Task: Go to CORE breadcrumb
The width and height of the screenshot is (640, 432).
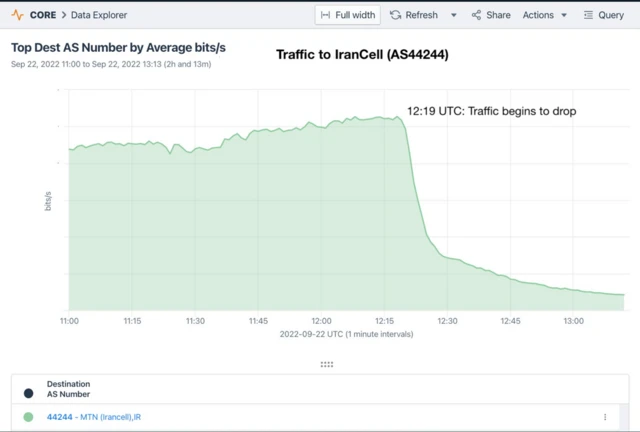Action: click(43, 15)
